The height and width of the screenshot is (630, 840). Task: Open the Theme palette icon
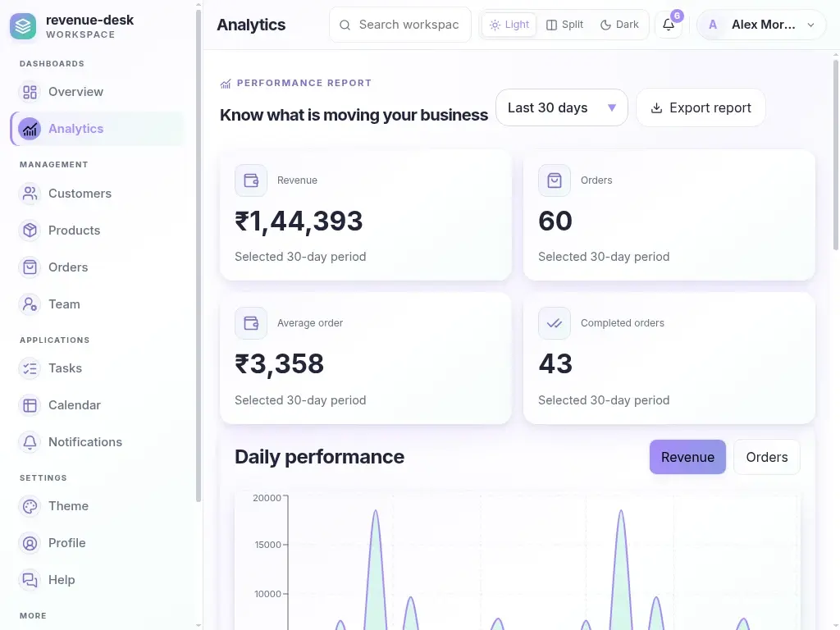(30, 506)
